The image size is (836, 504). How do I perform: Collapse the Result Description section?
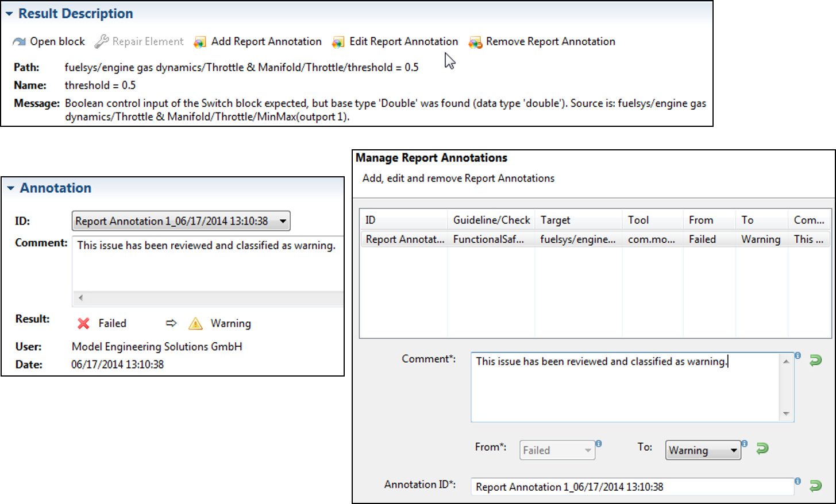(9, 14)
